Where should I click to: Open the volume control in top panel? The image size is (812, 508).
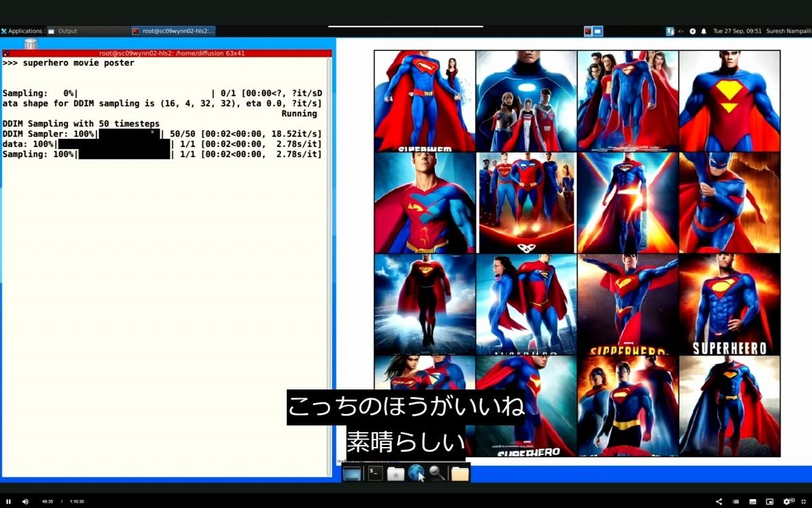pos(681,31)
